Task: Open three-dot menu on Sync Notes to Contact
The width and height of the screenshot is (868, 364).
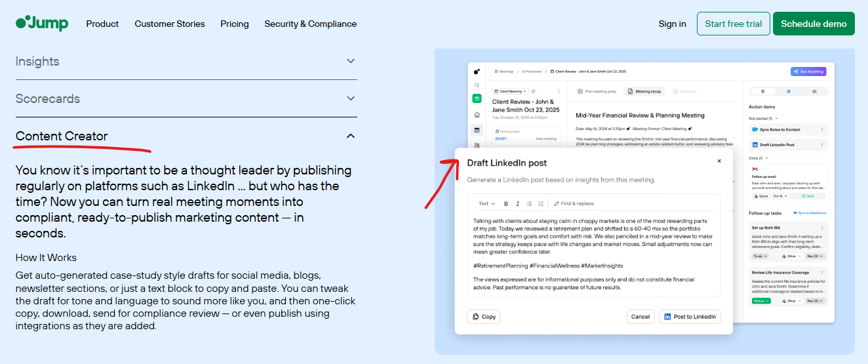Action: point(822,129)
